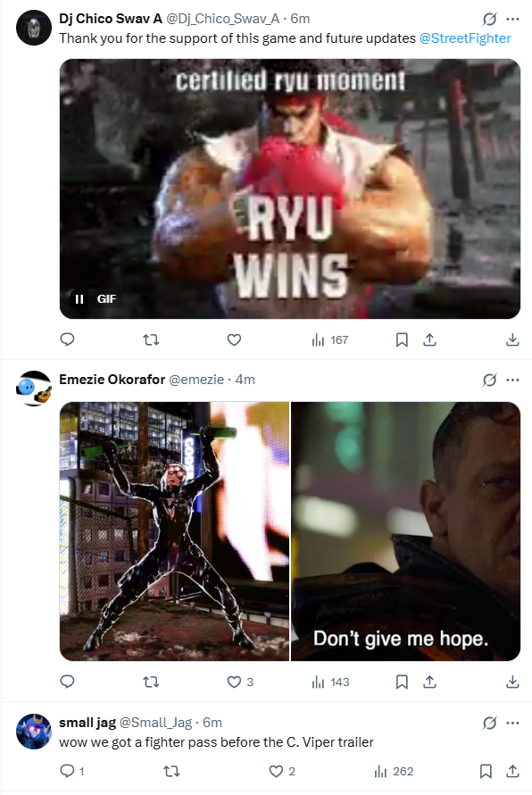
Task: Download media from Emezie Okorafor's tweet
Action: [512, 682]
